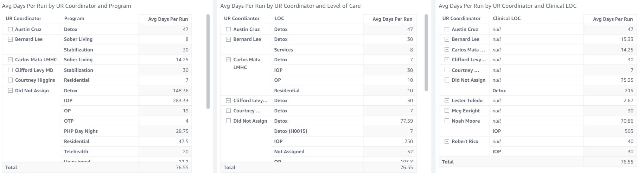Collapse Robert Rico in Clinical LOC table
The height and width of the screenshot is (173, 644).
pyautogui.click(x=447, y=141)
